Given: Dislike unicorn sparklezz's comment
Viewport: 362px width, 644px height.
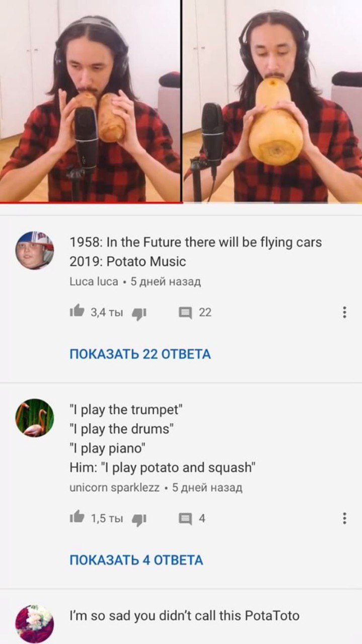Looking at the screenshot, I should [x=139, y=519].
